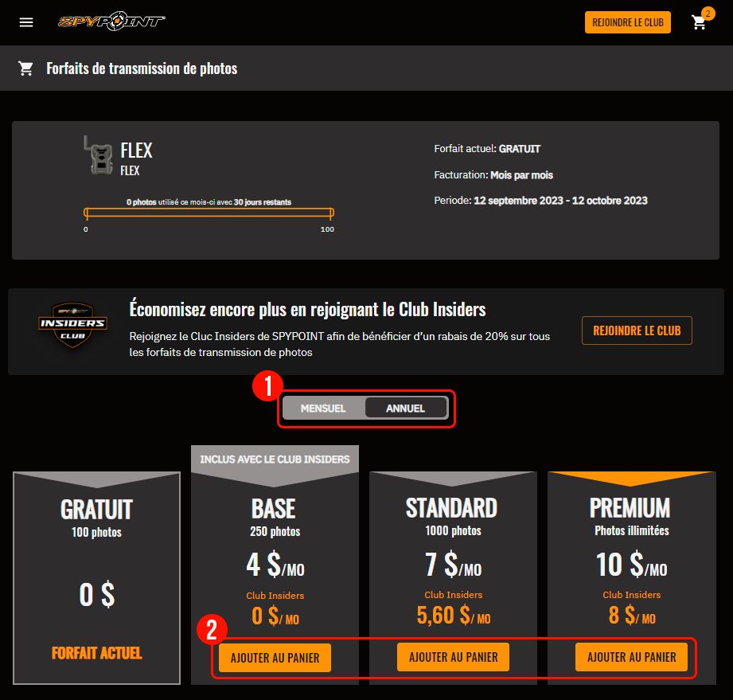Click the 0 photos utilisé usage text
The image size is (733, 700).
pyautogui.click(x=209, y=202)
